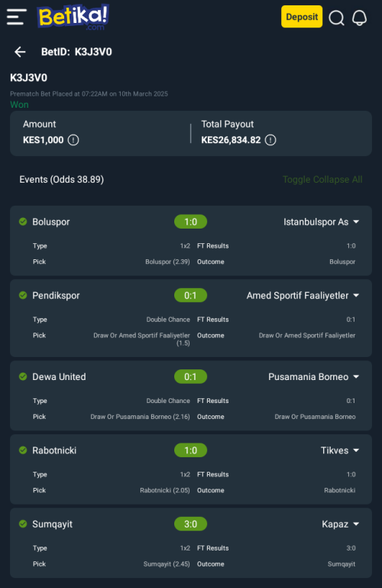The height and width of the screenshot is (588, 382).
Task: Click info icon next to KES1,000
Action: (73, 140)
